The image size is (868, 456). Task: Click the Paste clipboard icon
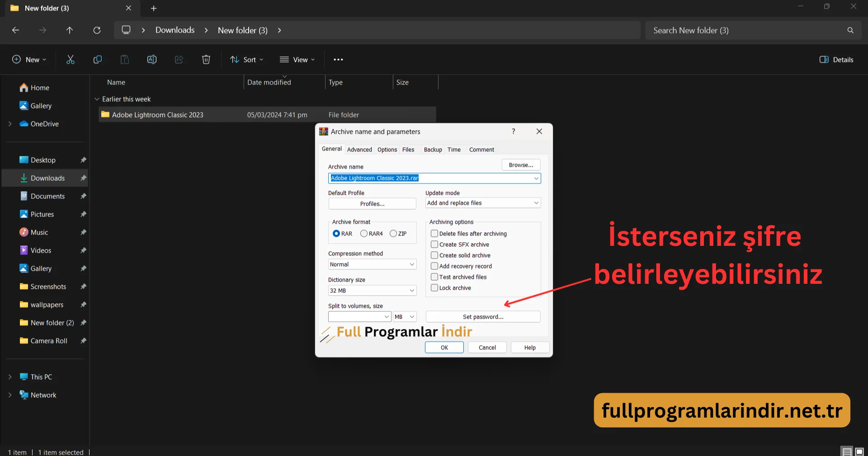tap(125, 60)
